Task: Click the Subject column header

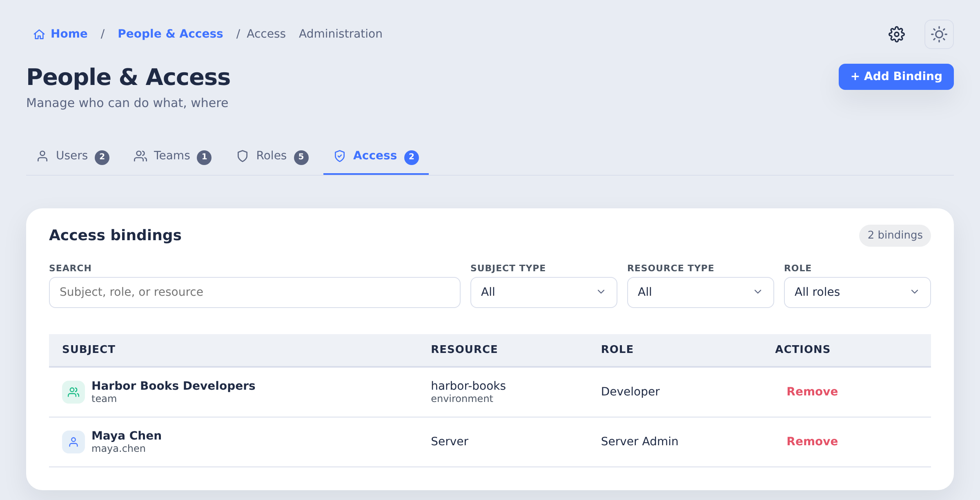Action: tap(89, 350)
